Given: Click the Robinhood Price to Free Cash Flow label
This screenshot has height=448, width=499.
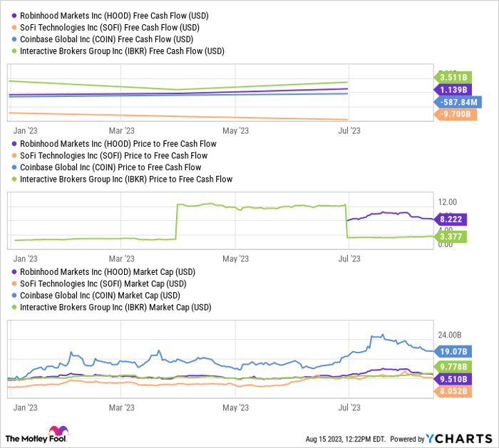Looking at the screenshot, I should click(x=118, y=144).
